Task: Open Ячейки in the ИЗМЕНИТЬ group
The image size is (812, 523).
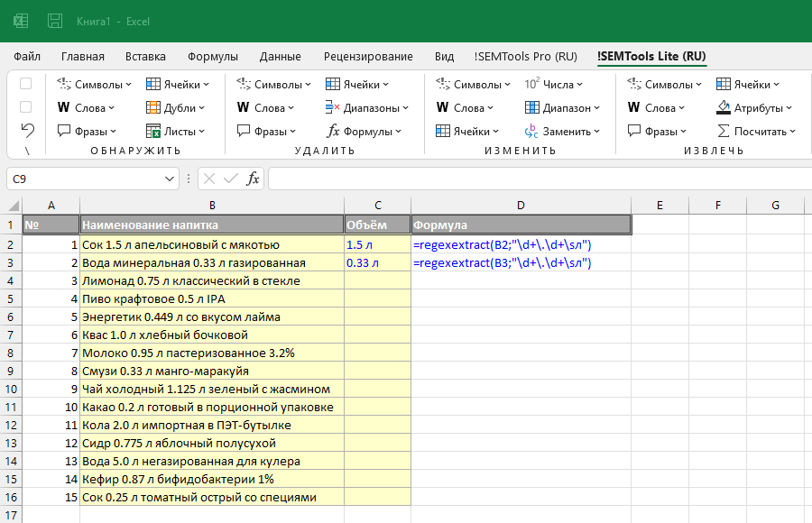Action: [467, 131]
